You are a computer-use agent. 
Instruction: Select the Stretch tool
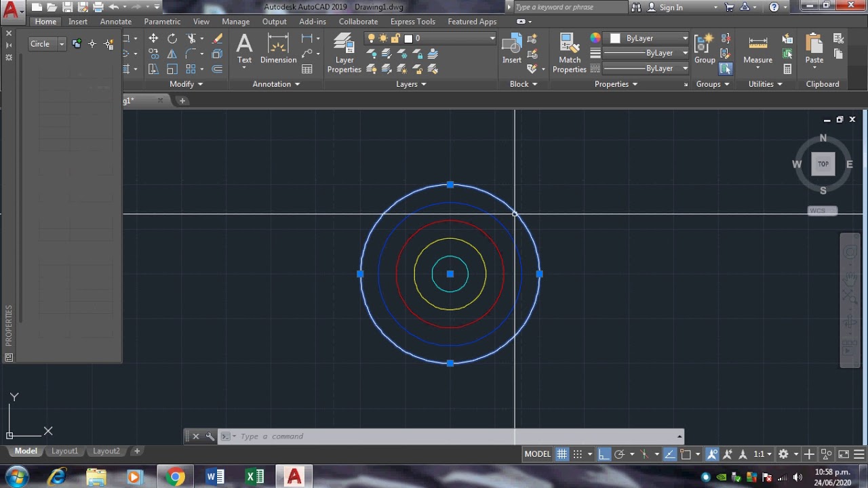pyautogui.click(x=153, y=69)
